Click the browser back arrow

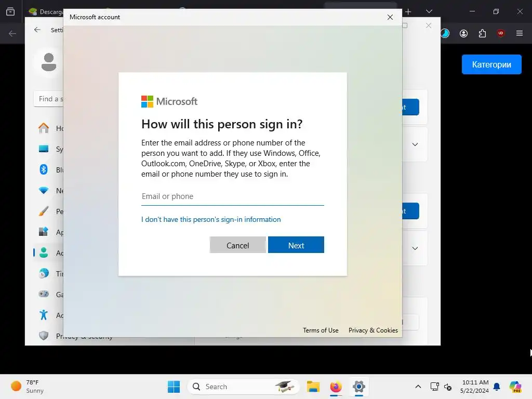tap(12, 33)
